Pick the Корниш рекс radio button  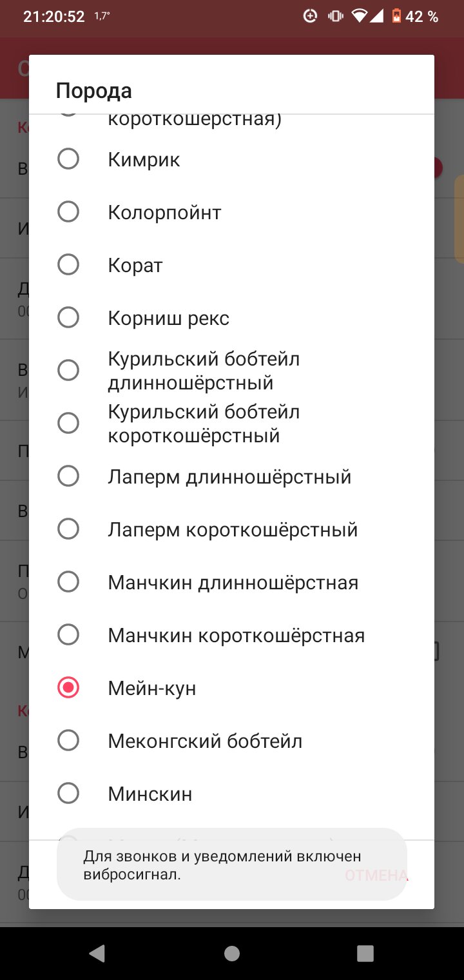point(68,318)
